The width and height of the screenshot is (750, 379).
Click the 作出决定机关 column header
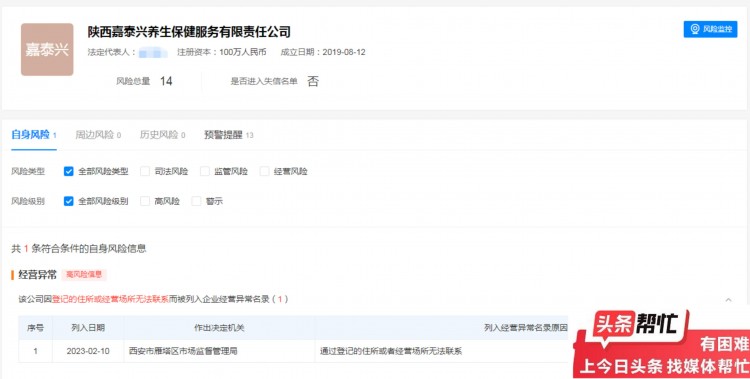219,328
